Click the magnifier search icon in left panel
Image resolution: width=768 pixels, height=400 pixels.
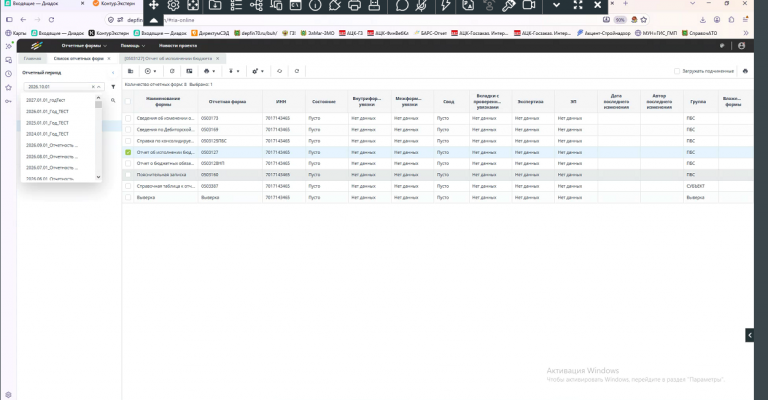tap(113, 100)
